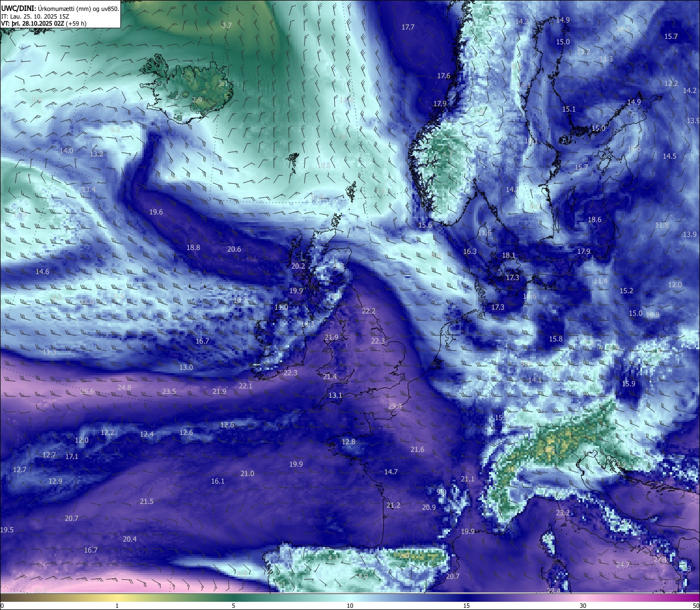Click the 24.8 value on the map
Viewport: 700px width, 610px height.
124,387
